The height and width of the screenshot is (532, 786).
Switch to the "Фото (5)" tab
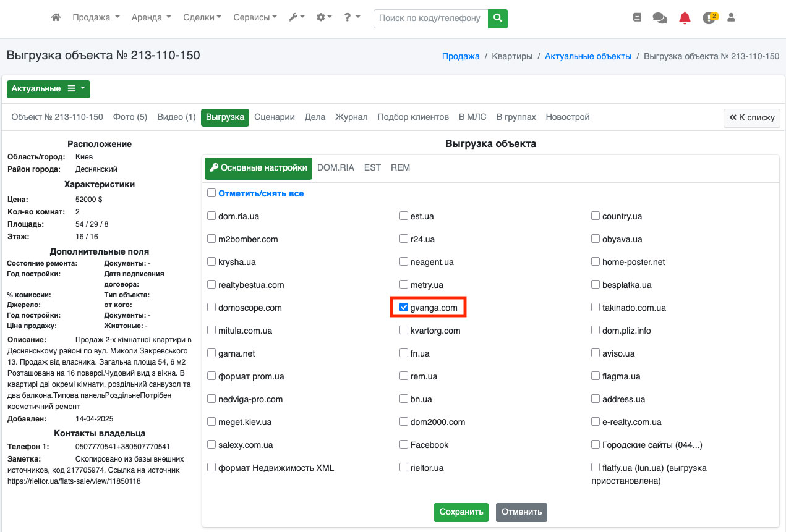[130, 117]
